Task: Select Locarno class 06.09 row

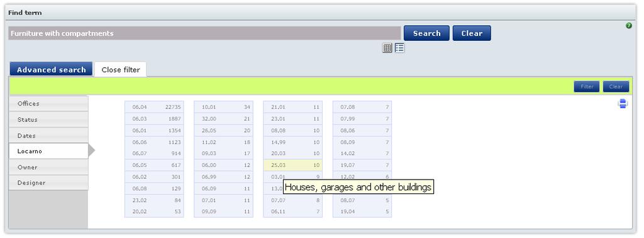Action: click(x=223, y=188)
